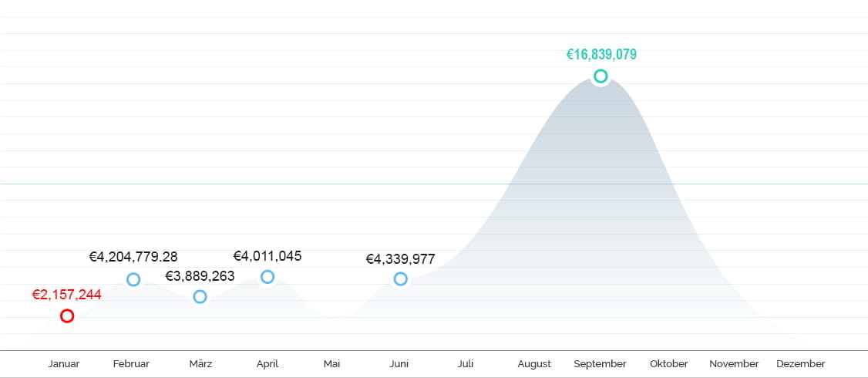This screenshot has height=378, width=868.
Task: Click the April axis label
Action: pos(267,364)
